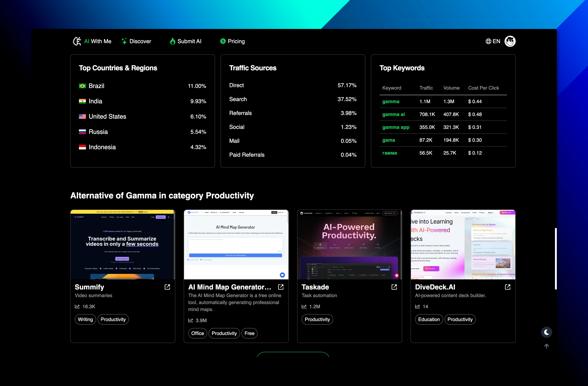Click the globe language icon

488,41
